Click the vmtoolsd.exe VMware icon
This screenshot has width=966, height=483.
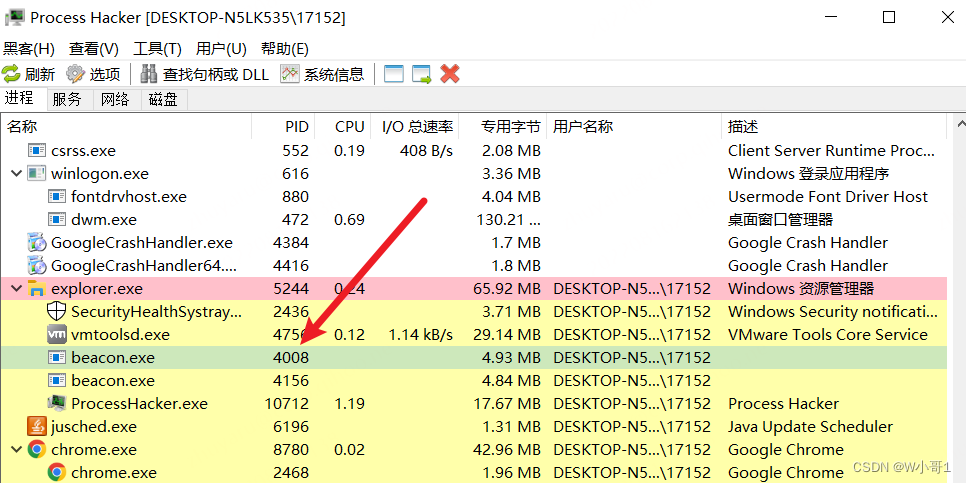coord(57,335)
